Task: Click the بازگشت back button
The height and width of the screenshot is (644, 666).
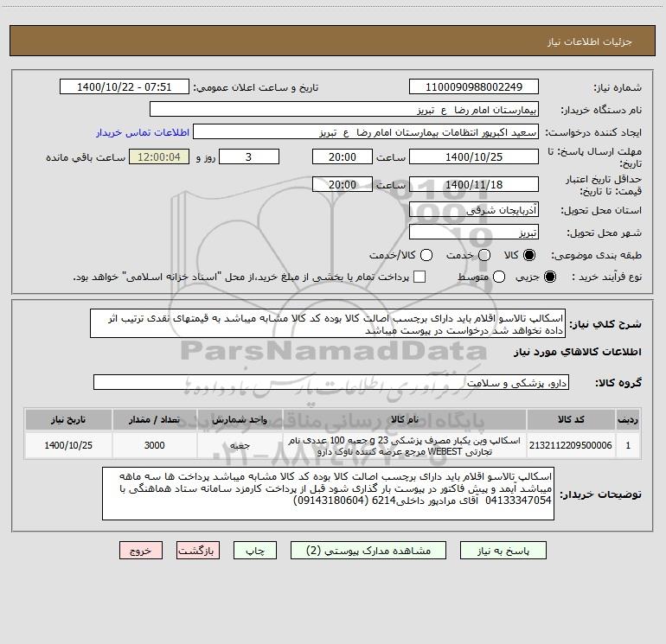Action: coord(198,550)
